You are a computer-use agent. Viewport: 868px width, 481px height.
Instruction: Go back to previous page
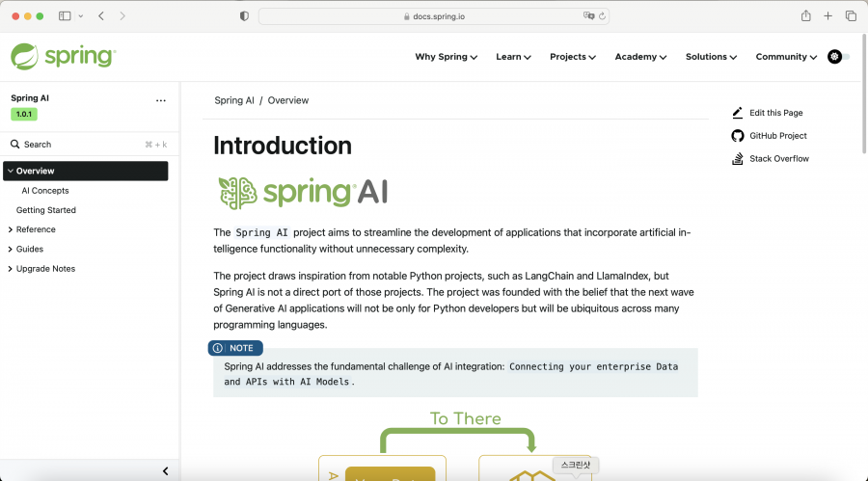[101, 16]
